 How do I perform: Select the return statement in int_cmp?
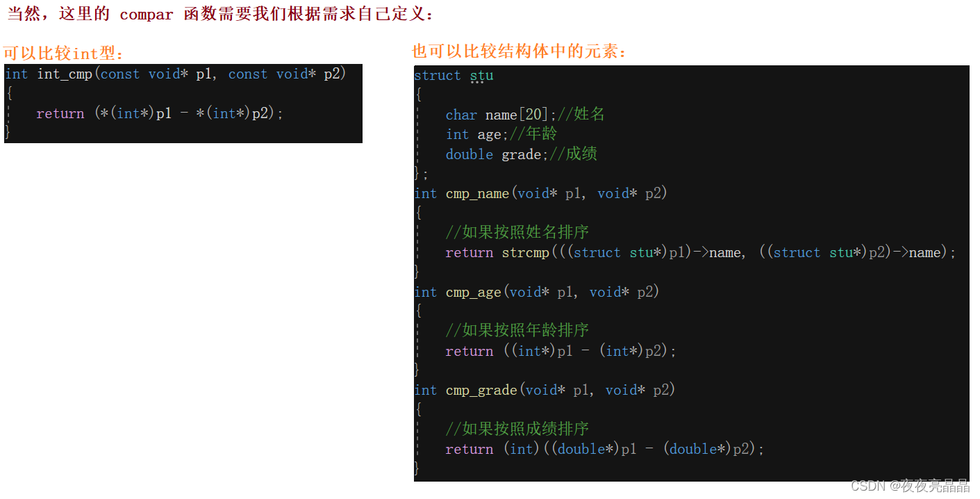[x=158, y=113]
